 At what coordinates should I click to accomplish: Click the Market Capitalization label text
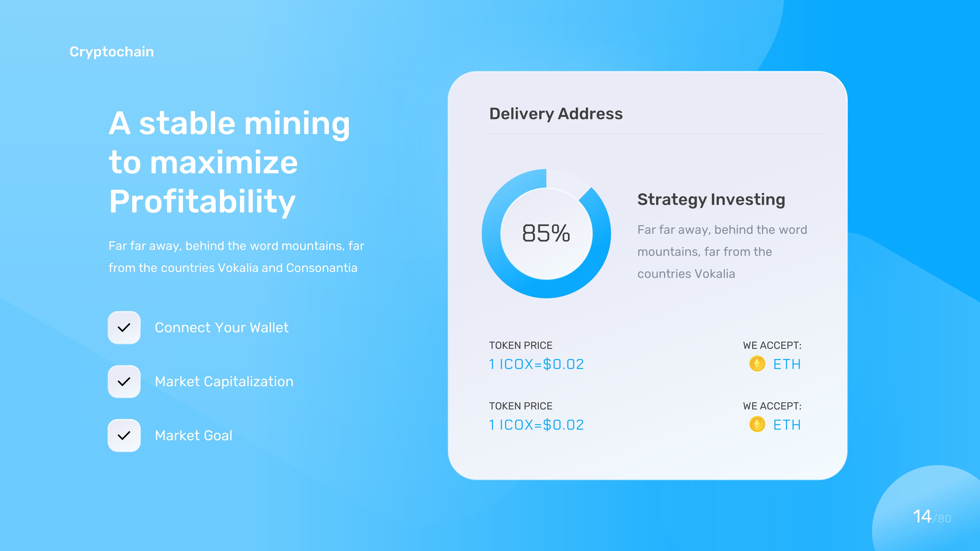coord(224,381)
